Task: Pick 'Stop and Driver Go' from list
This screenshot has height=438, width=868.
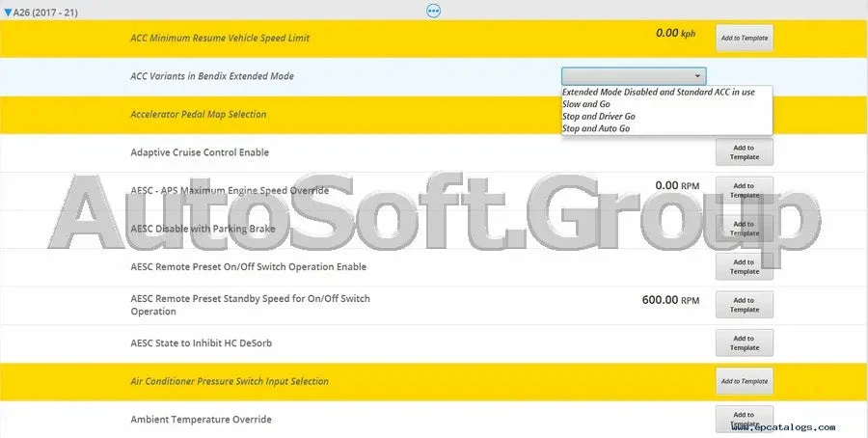Action: (x=598, y=117)
